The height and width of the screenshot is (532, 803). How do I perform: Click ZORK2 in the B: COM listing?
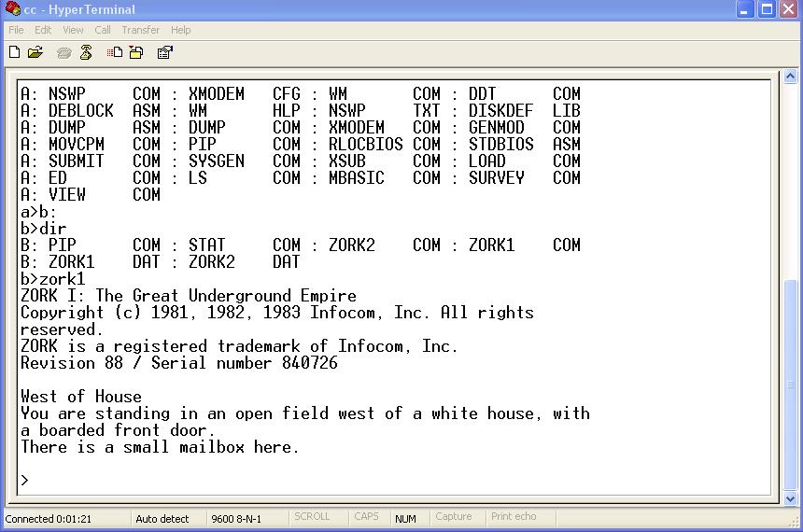click(x=352, y=245)
